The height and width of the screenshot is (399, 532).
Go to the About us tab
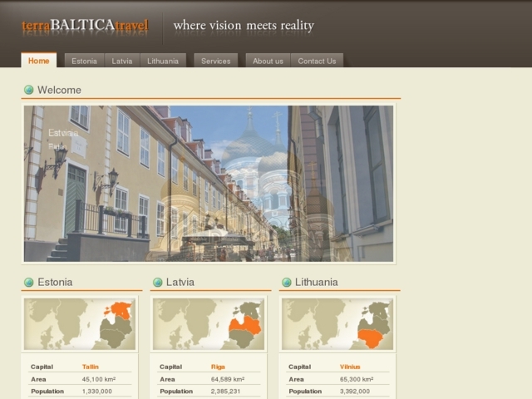(x=268, y=61)
